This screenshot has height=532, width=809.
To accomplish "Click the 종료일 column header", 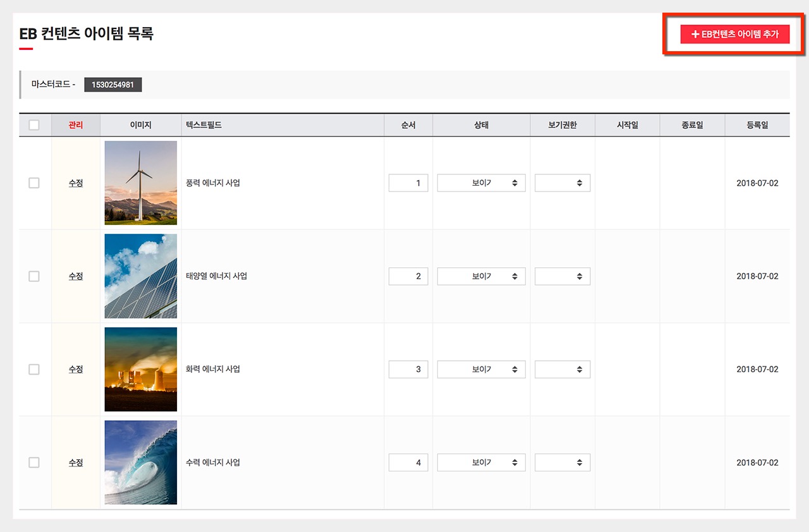I will click(692, 125).
